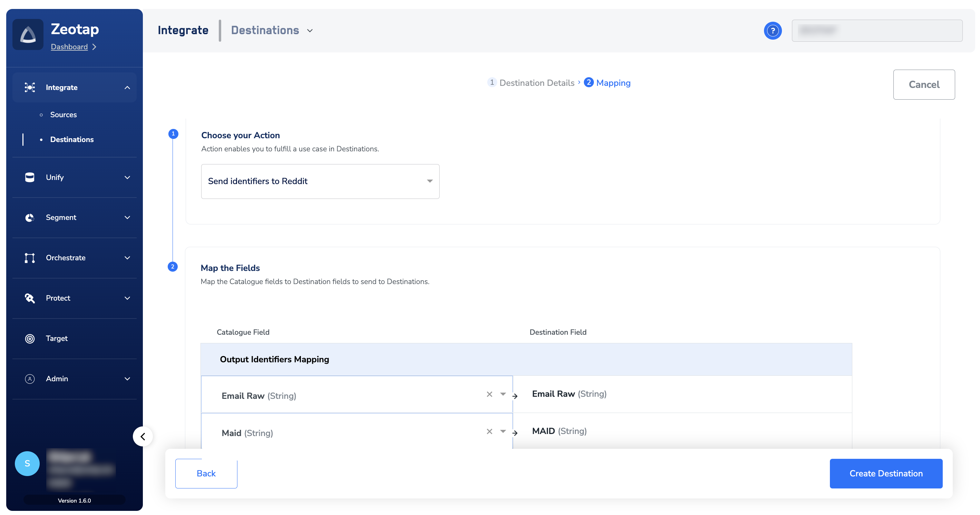Image resolution: width=980 pixels, height=515 pixels.
Task: Click the Zeotap logo icon
Action: (28, 34)
